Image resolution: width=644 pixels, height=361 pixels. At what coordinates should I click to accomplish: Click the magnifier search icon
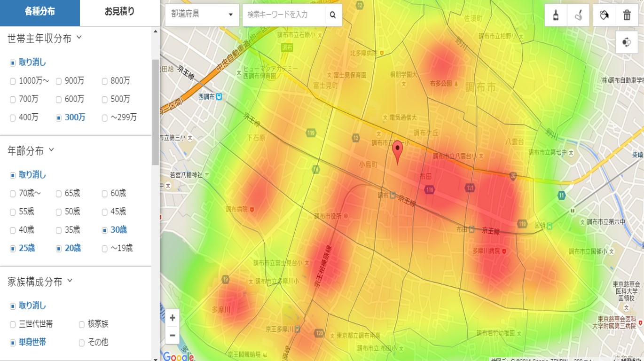pyautogui.click(x=333, y=15)
